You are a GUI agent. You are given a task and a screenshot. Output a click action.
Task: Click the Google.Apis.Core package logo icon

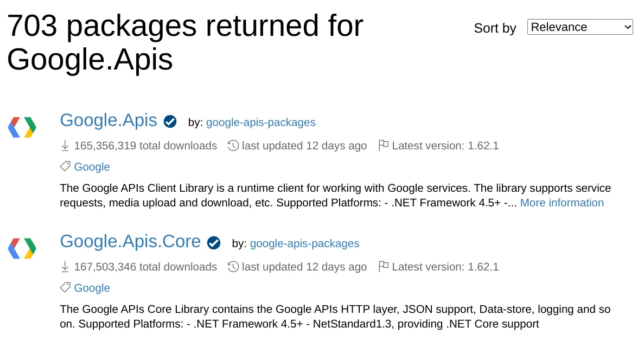[x=22, y=248]
